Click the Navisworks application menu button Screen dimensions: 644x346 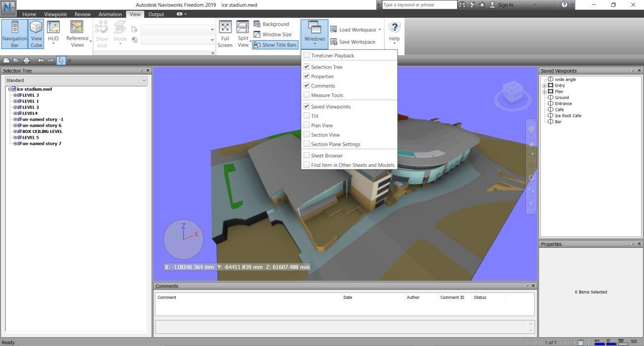8,7
